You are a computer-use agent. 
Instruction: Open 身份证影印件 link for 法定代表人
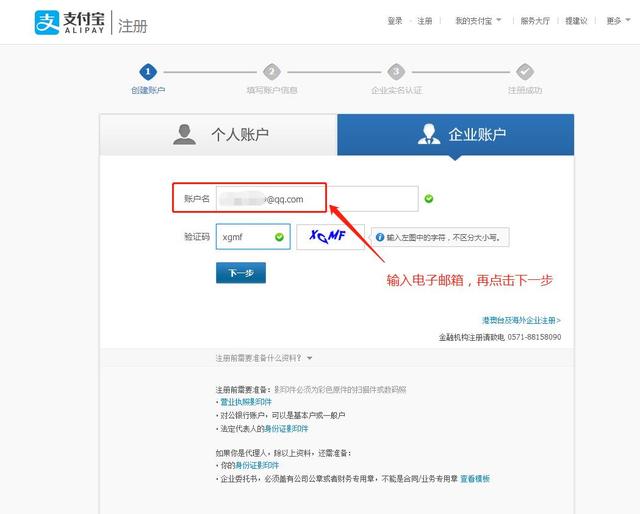tap(286, 429)
